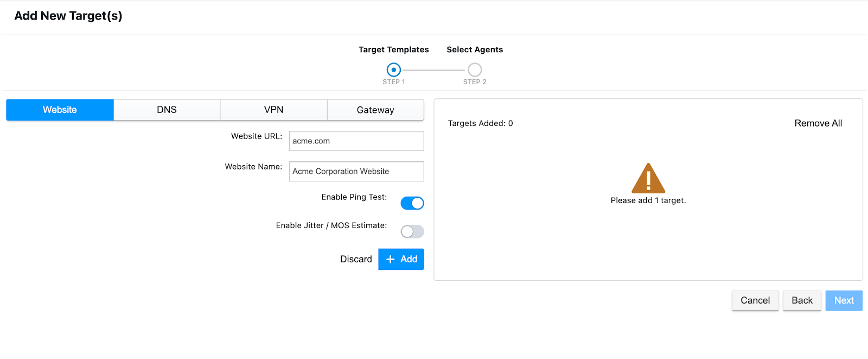Click the Cancel button
Image resolution: width=868 pixels, height=359 pixels.
755,300
